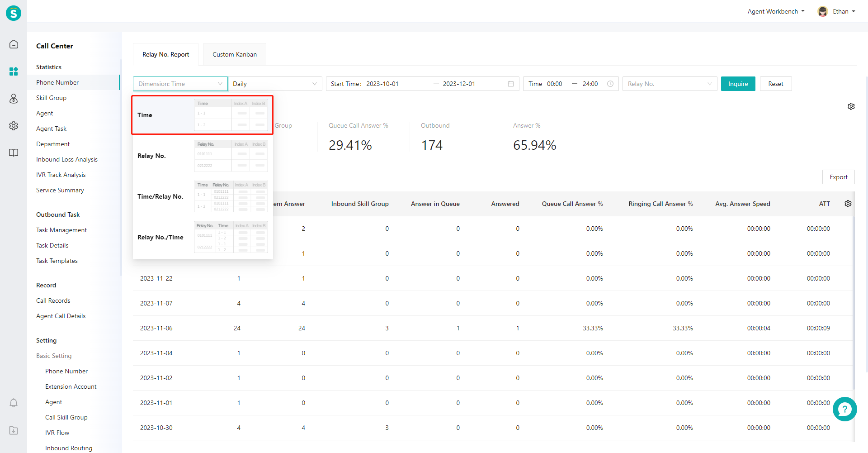The image size is (868, 453).
Task: Open the download center icon in left rail
Action: [x=14, y=430]
